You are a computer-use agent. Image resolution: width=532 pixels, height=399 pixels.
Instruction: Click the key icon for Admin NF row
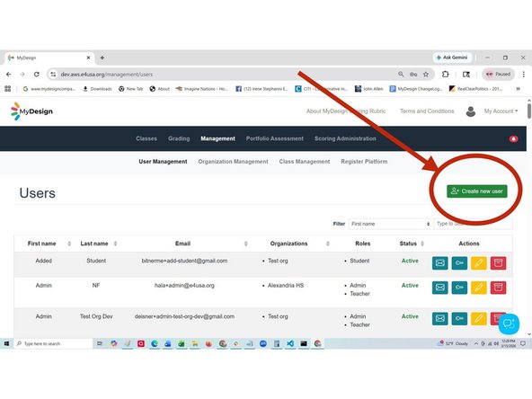click(459, 288)
